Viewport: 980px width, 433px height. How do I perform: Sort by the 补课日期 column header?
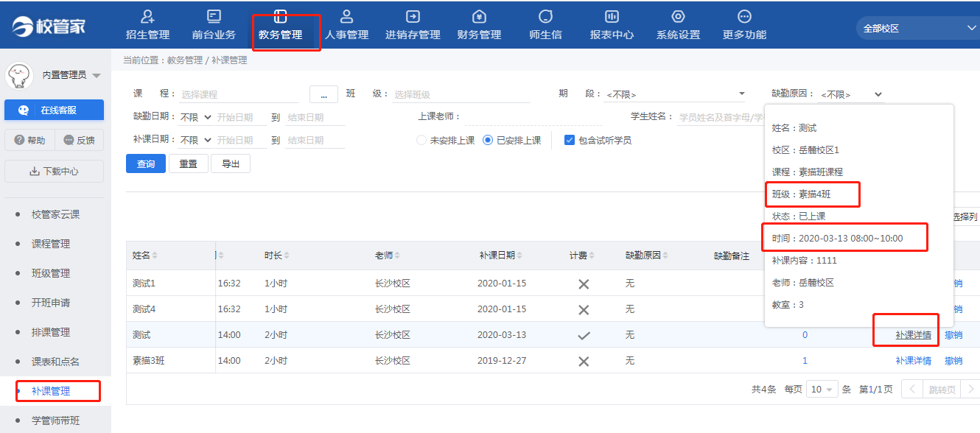click(502, 256)
